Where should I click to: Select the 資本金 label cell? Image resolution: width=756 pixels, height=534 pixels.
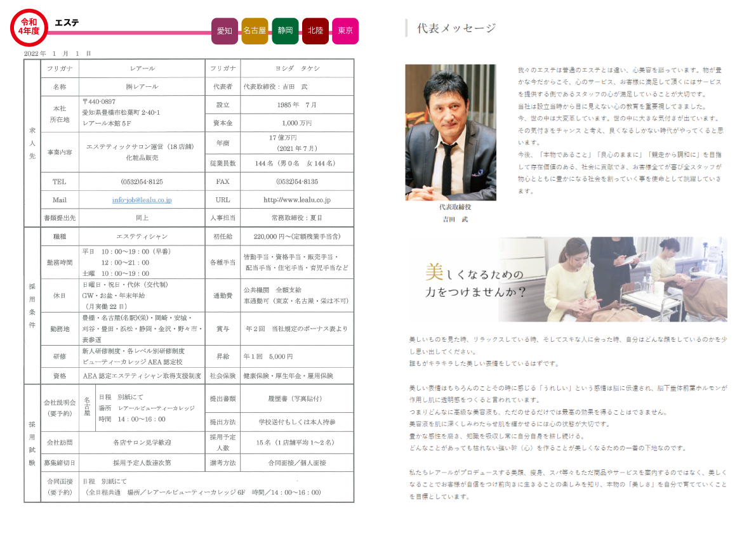[x=223, y=123]
